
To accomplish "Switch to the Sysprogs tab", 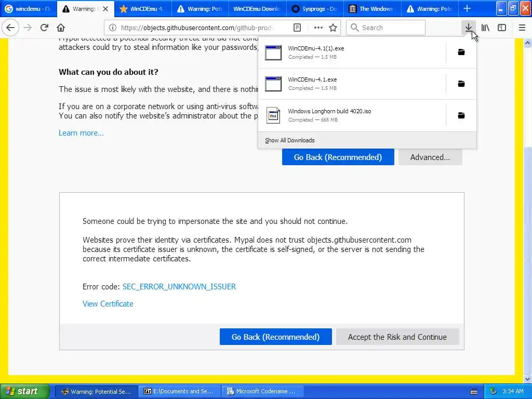I will pos(315,9).
